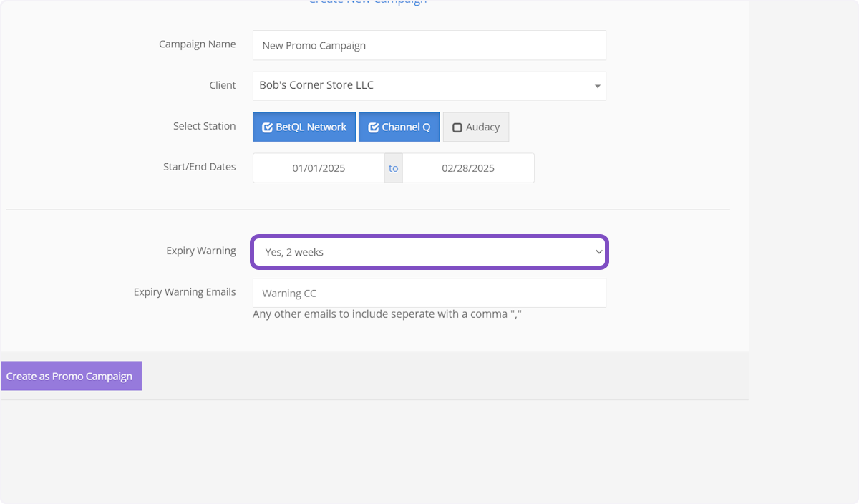The image size is (859, 504).
Task: Click the checkmark icon in Channel Q
Action: pos(373,127)
